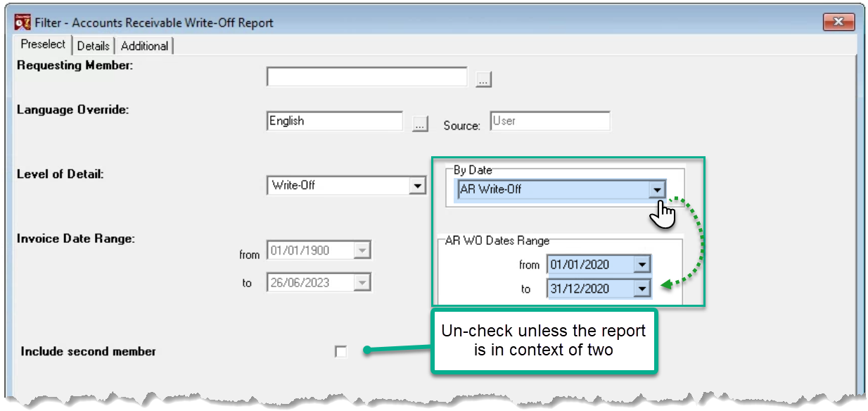This screenshot has height=411, width=868.
Task: Click the AR WO Dates Range group label
Action: 497,240
